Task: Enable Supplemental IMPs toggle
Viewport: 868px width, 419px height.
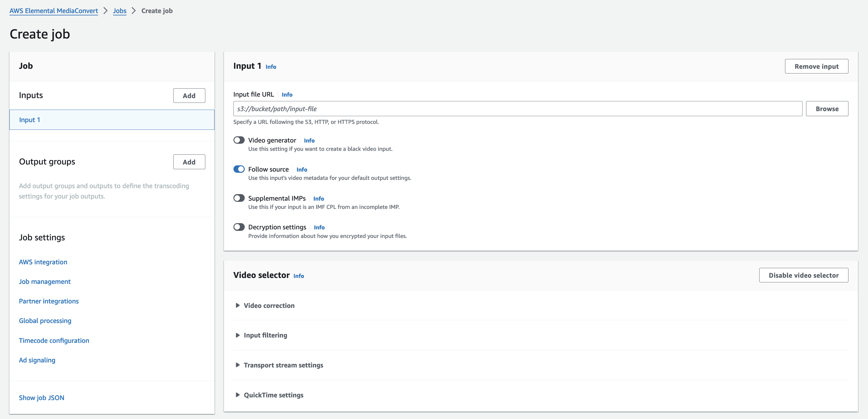Action: pyautogui.click(x=239, y=198)
